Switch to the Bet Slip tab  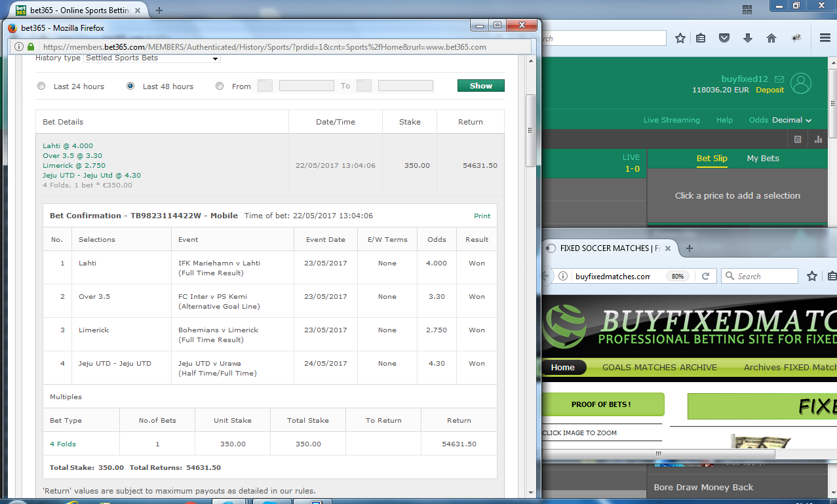[x=712, y=159]
